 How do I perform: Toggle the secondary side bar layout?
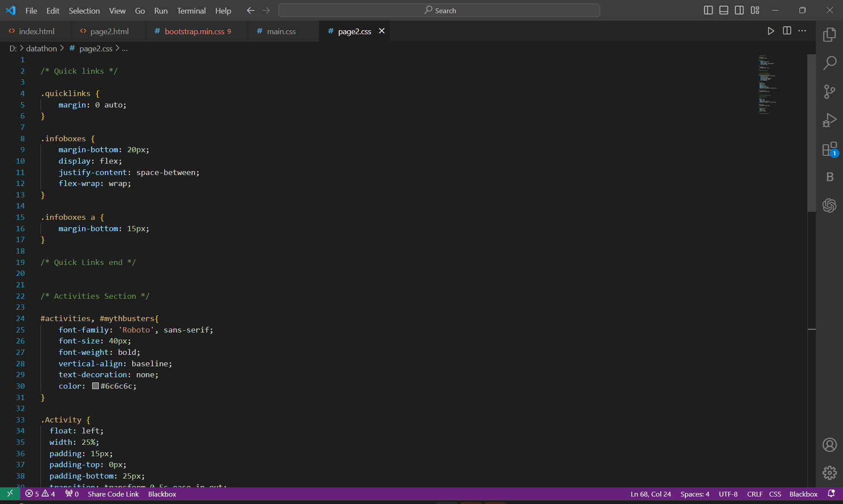click(x=739, y=10)
